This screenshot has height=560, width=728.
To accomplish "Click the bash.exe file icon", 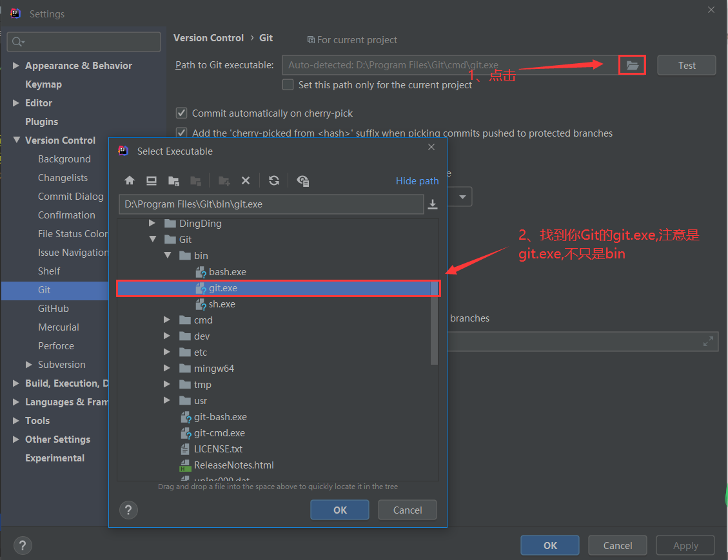I will pyautogui.click(x=201, y=272).
